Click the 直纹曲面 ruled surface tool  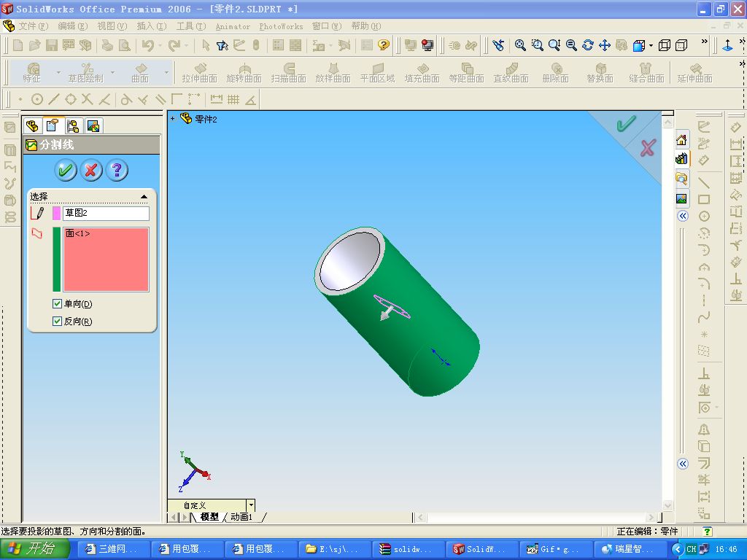[511, 73]
